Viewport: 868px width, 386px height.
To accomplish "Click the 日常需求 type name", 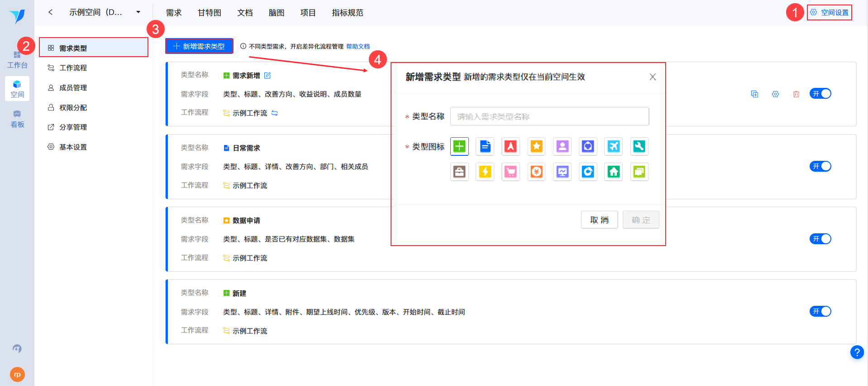I will click(x=246, y=148).
